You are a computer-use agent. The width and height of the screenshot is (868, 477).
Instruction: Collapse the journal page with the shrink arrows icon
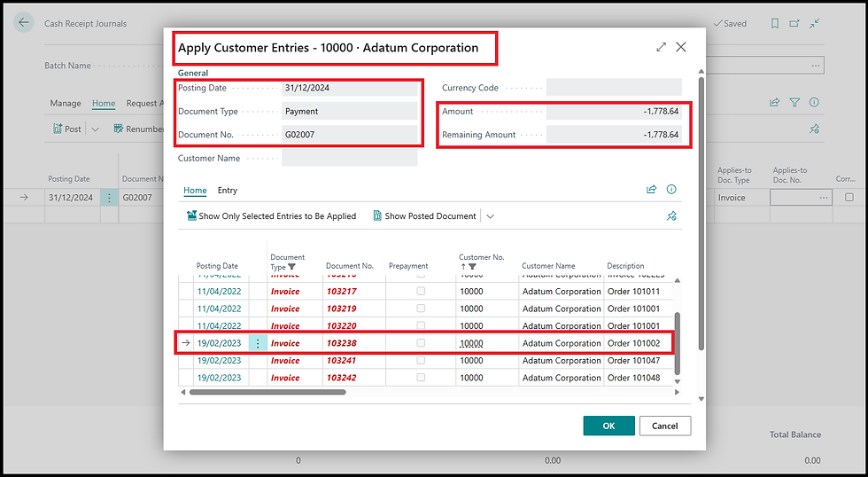point(814,23)
